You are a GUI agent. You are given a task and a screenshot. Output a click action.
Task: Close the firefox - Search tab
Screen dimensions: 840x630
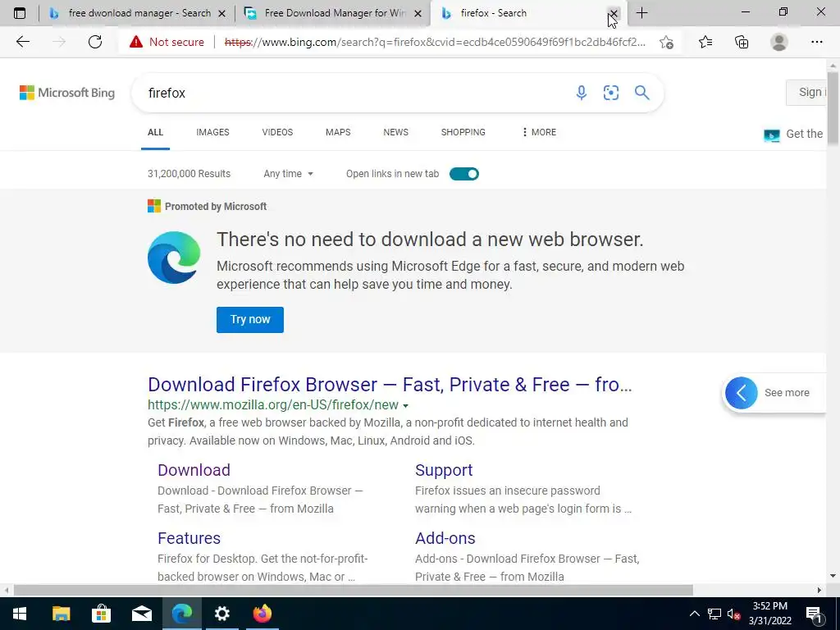pos(614,13)
